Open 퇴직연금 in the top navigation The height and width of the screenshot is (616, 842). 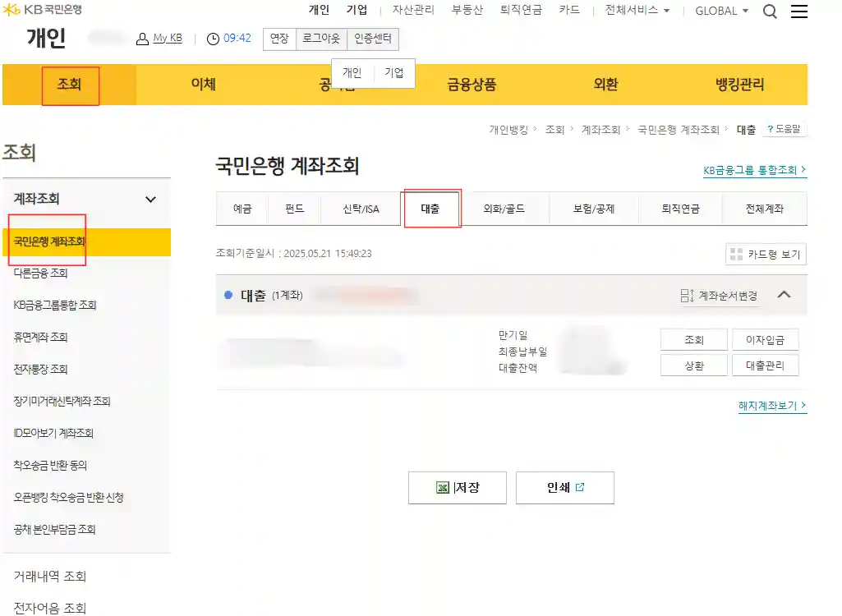pyautogui.click(x=521, y=10)
